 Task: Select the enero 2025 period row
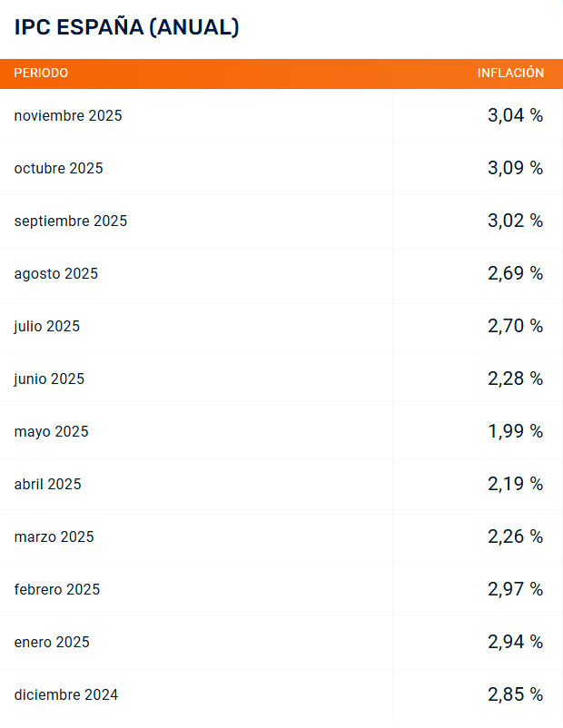52,643
